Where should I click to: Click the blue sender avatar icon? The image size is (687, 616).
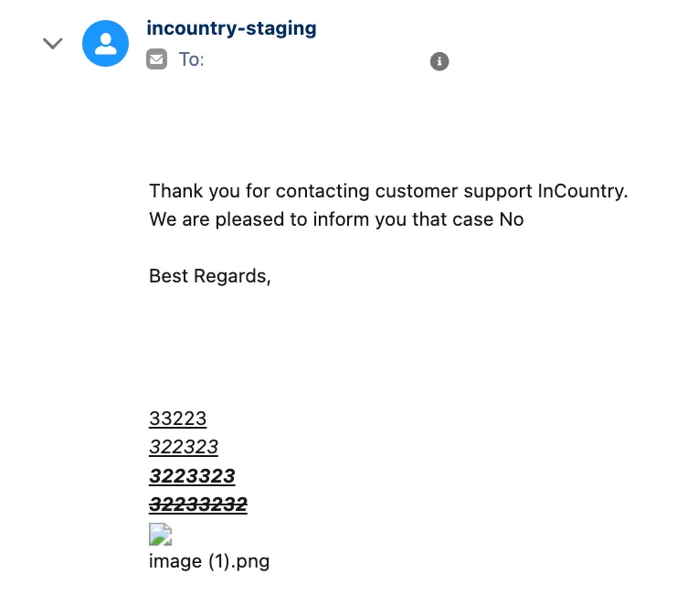point(106,43)
